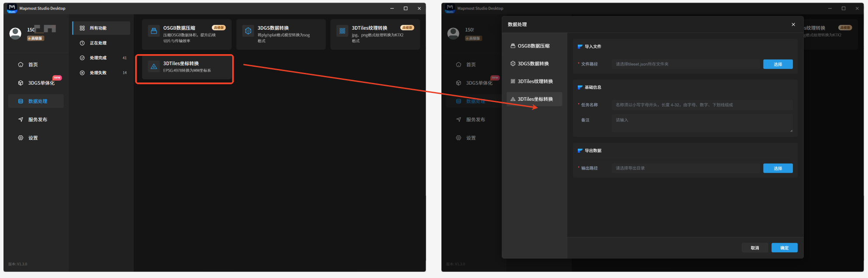The width and height of the screenshot is (868, 278).
Task: Click the 高级版 badge under the left window username
Action: point(35,38)
